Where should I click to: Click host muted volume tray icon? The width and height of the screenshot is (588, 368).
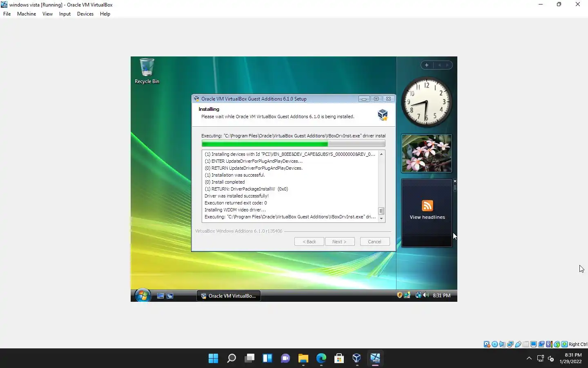[551, 359]
